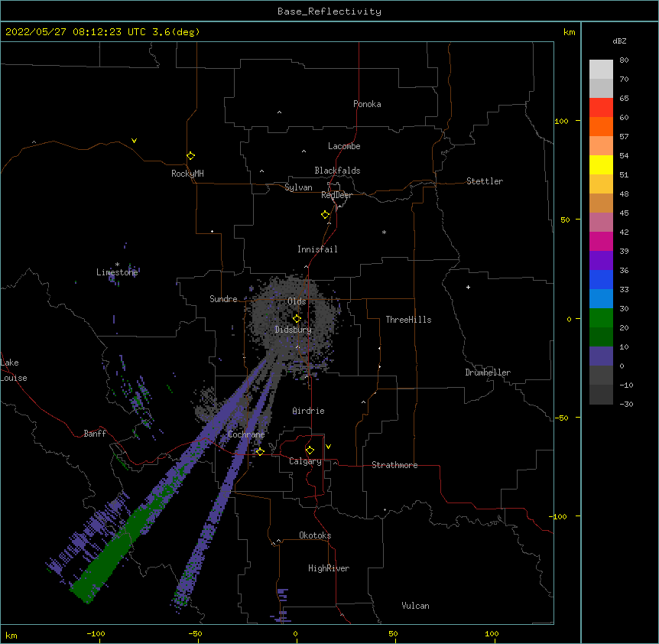Screen dimensions: 659x644
Task: Select the yellow 54–51 dBZ legend swatch
Action: click(x=601, y=164)
